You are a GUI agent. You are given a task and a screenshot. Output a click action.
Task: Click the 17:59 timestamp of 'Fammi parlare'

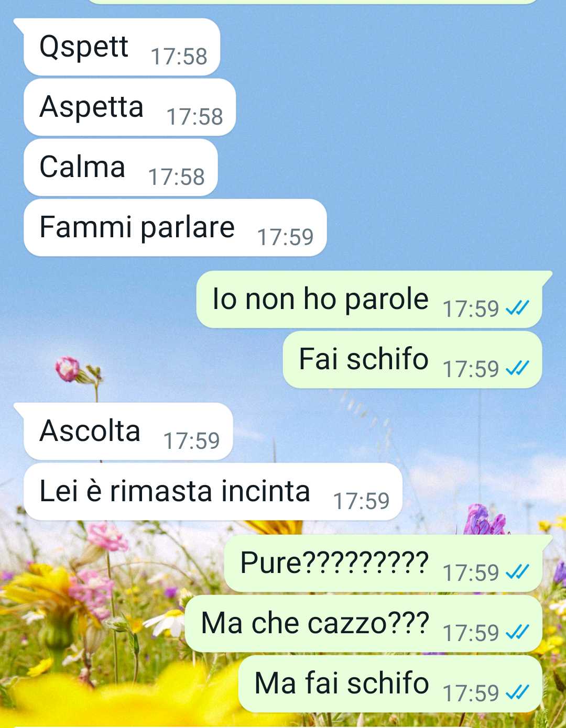[x=285, y=237]
